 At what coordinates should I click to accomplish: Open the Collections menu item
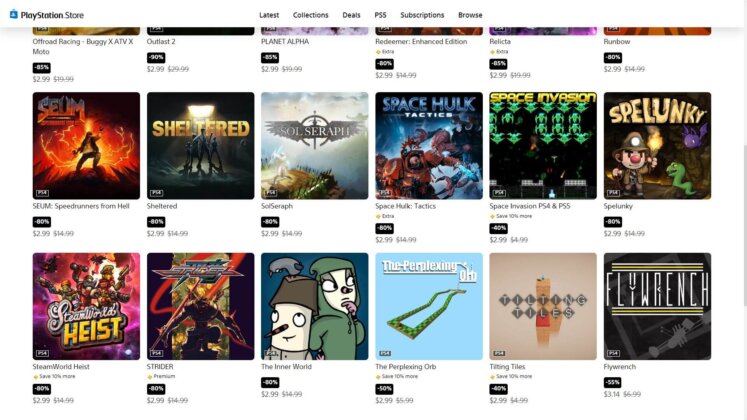311,15
